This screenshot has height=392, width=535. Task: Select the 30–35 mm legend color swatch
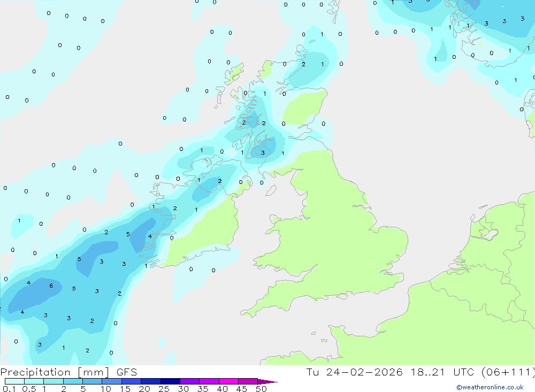pos(190,381)
